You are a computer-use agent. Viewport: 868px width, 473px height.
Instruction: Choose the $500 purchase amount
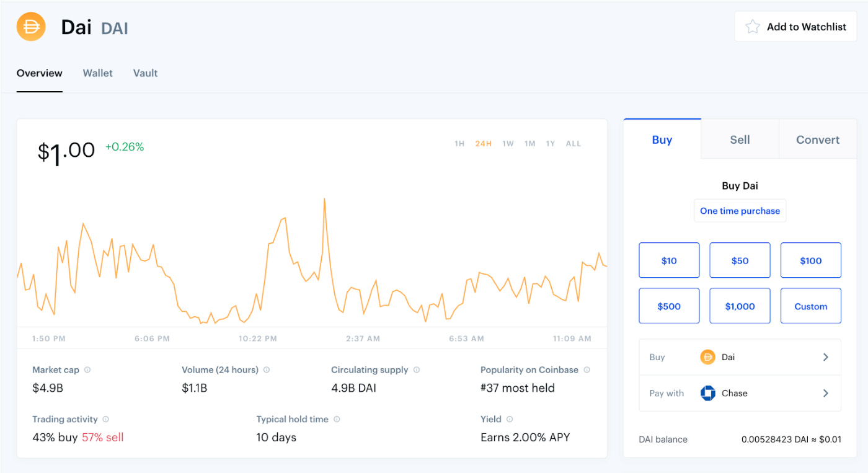[x=669, y=306]
